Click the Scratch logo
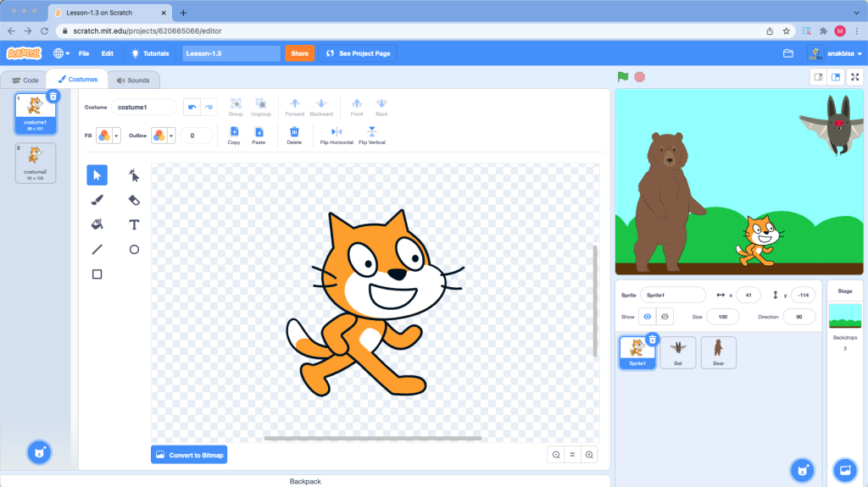The height and width of the screenshot is (487, 868). point(24,53)
